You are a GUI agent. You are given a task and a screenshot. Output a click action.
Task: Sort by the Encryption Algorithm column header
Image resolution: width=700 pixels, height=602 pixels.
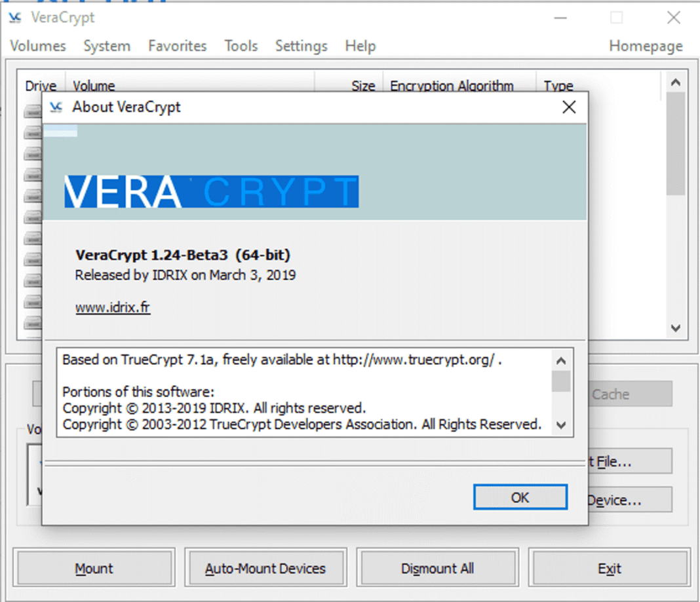(x=452, y=86)
